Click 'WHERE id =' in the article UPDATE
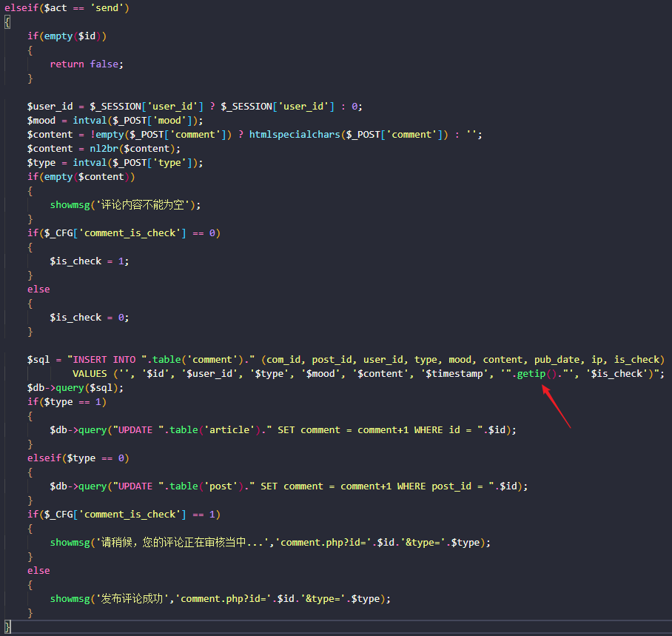 point(443,429)
